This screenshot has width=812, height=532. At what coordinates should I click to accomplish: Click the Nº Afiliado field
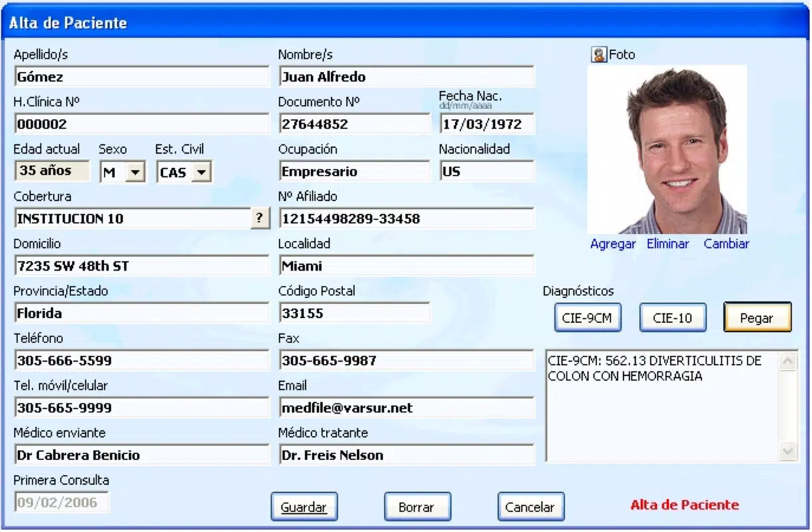(x=406, y=218)
